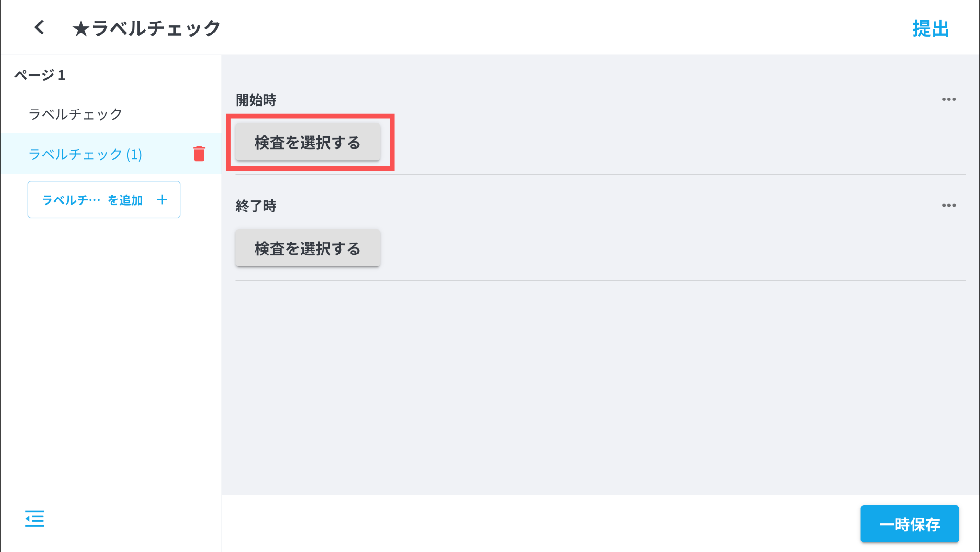Collapse the sidebar using the bottom-left icon
This screenshot has width=980, height=552.
click(34, 519)
